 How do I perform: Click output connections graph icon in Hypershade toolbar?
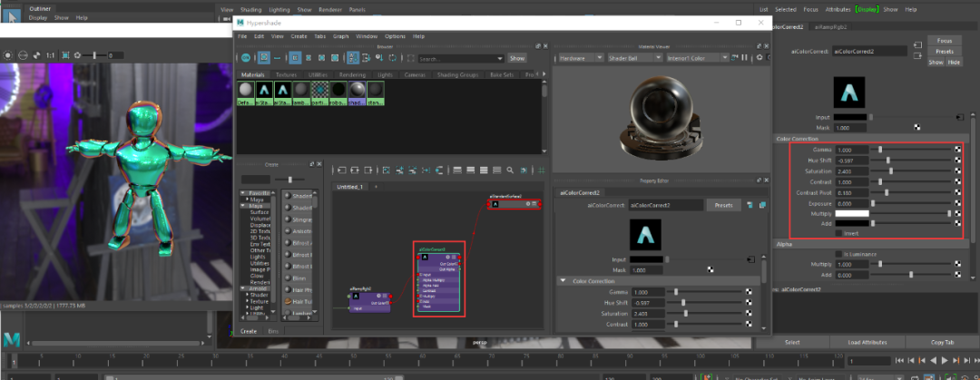(368, 170)
